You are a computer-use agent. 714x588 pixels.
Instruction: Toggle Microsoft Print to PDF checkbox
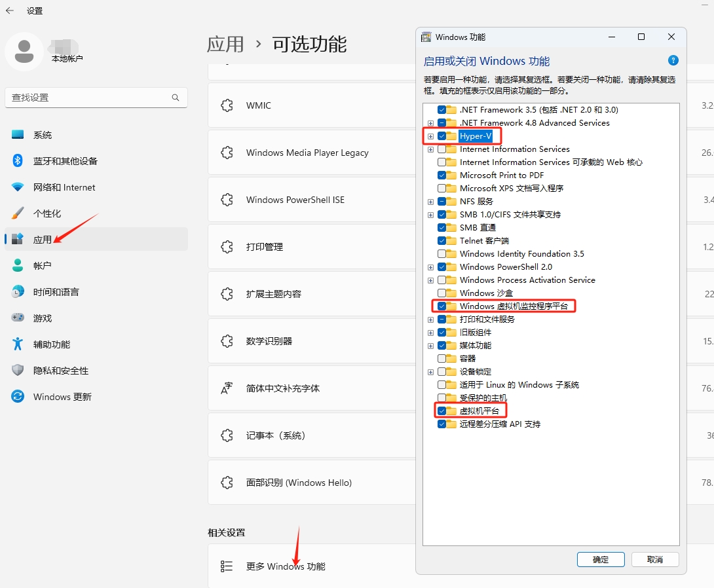[442, 175]
